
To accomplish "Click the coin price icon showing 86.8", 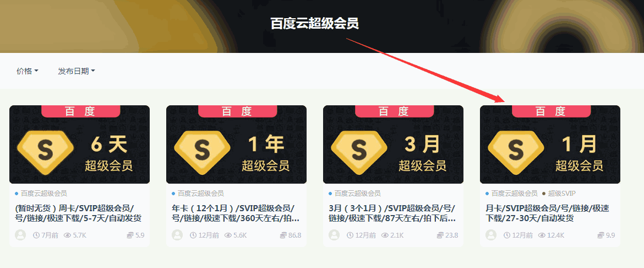I will pyautogui.click(x=283, y=235).
